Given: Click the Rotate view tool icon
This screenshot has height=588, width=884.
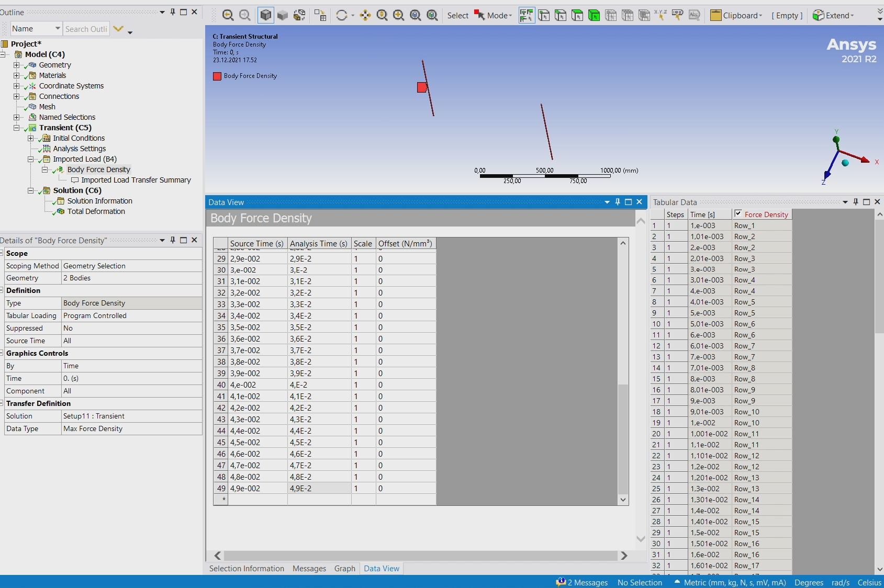Looking at the screenshot, I should (x=342, y=16).
